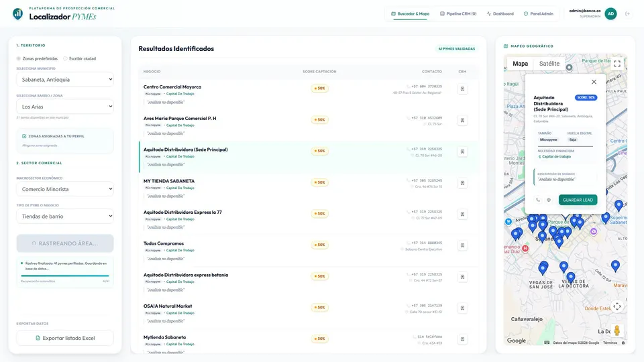
Task: Click the Mapeo Geográfico map icon
Action: point(506,46)
